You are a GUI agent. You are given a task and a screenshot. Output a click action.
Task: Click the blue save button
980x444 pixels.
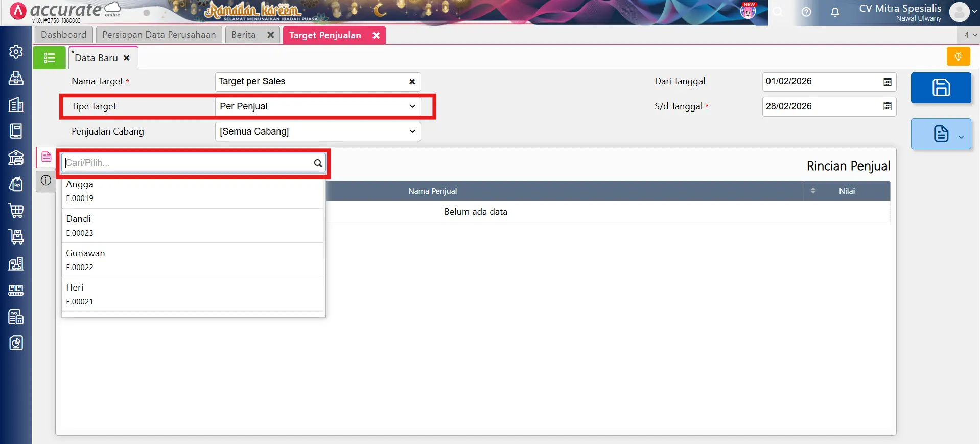click(x=941, y=87)
